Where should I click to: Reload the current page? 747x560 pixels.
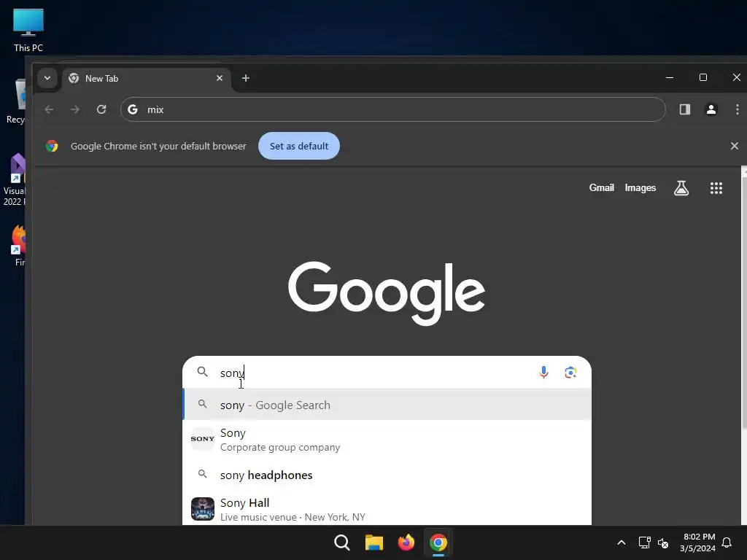(101, 109)
